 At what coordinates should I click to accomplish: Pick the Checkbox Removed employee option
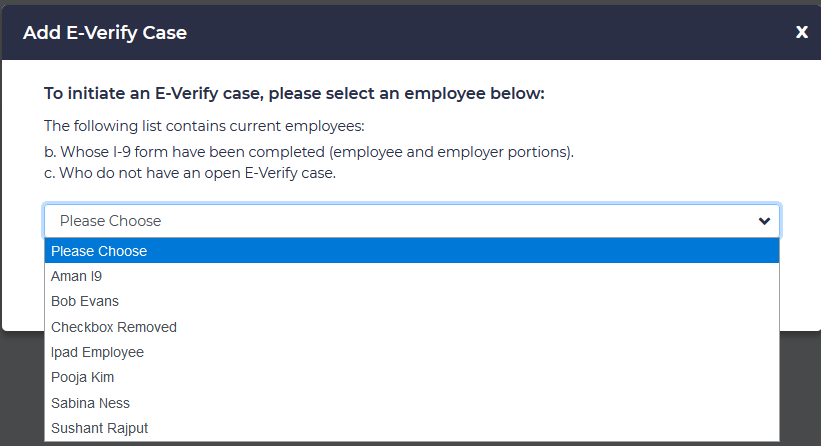114,327
